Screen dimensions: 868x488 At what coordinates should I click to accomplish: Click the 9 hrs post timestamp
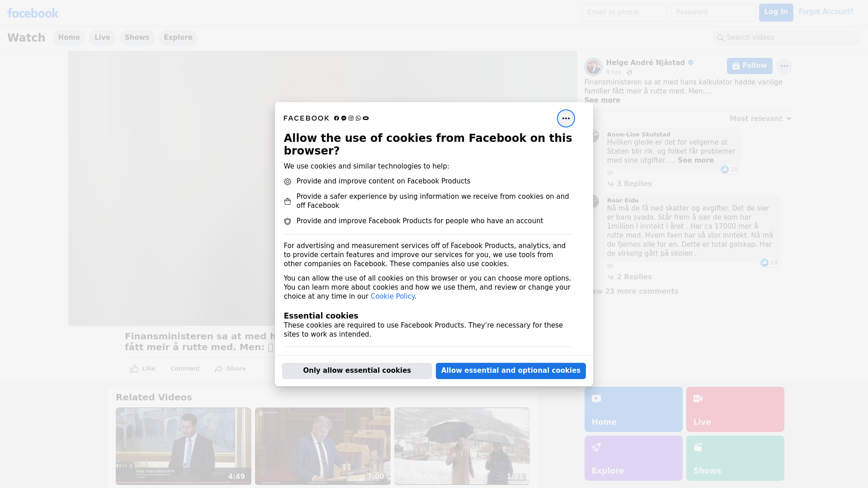point(613,72)
